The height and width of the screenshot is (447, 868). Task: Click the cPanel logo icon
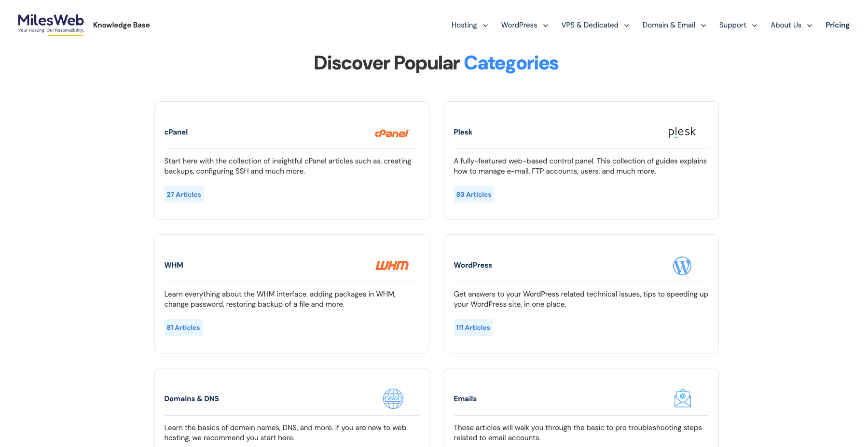pos(392,133)
